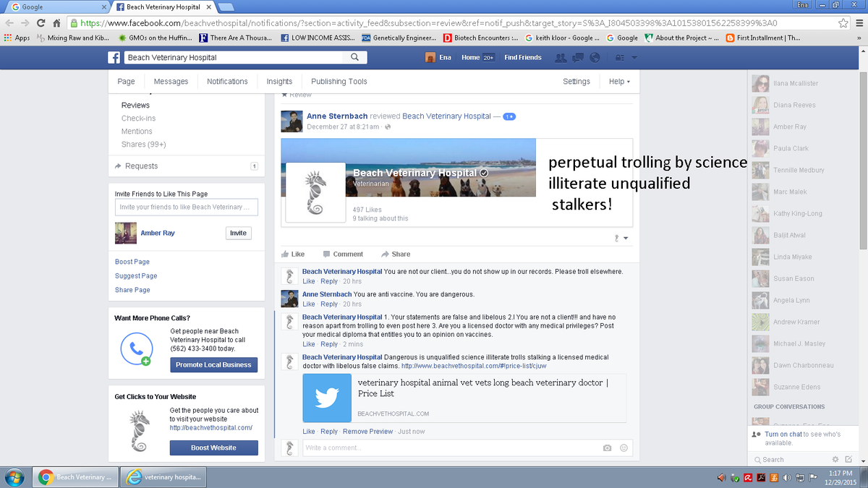Open the LOW INCOME ASSIS... bookmark
Image resolution: width=868 pixels, height=488 pixels.
click(318, 38)
